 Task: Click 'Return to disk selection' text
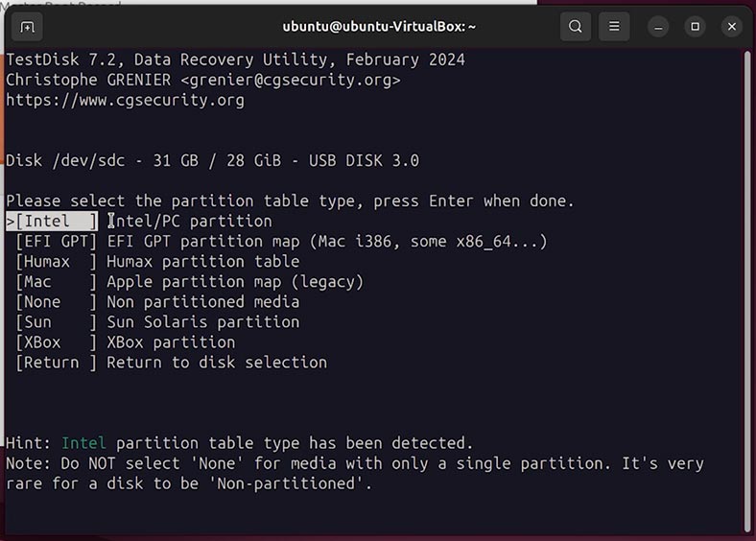217,363
